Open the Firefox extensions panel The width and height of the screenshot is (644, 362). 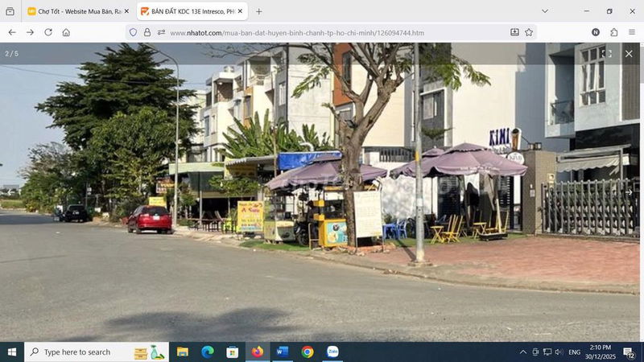tap(613, 32)
